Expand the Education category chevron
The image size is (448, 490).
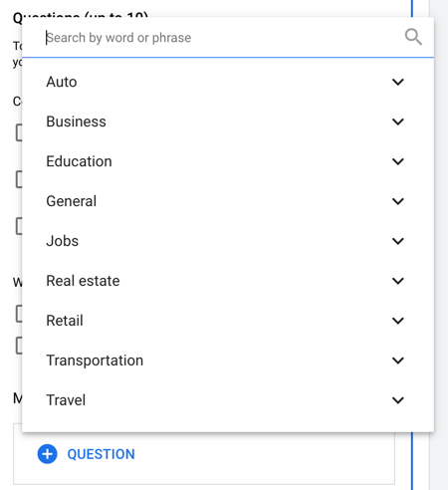(x=398, y=161)
